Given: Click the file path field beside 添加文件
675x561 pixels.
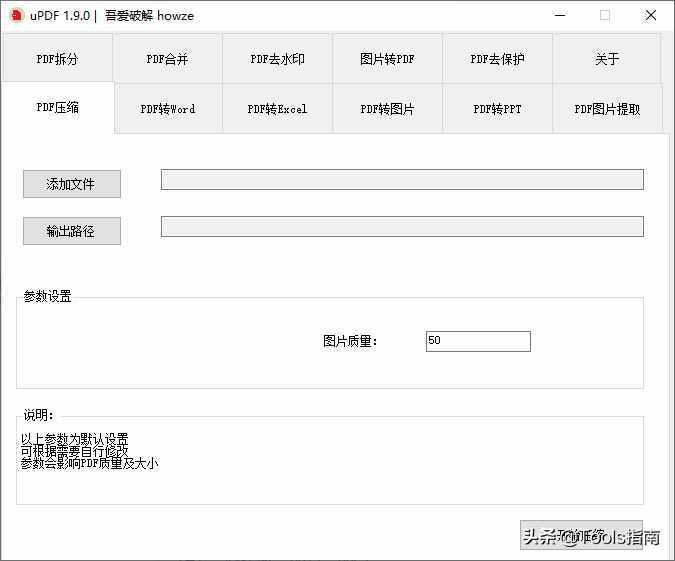Looking at the screenshot, I should point(402,180).
